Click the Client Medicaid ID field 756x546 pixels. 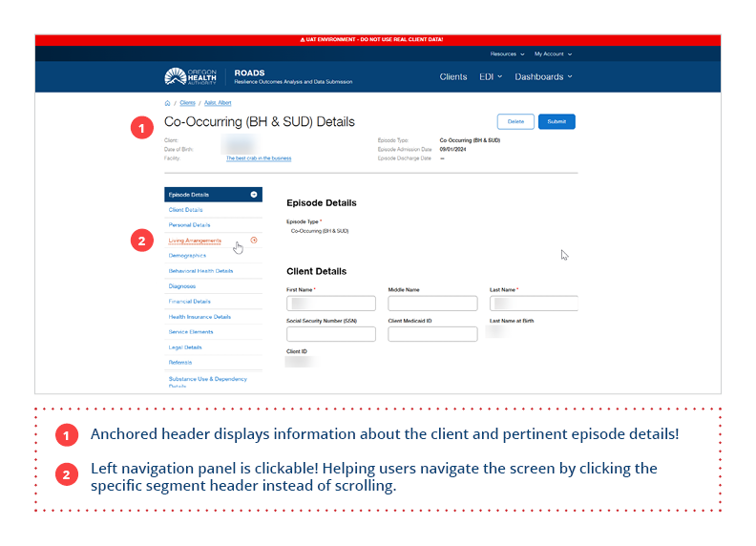[x=432, y=334]
